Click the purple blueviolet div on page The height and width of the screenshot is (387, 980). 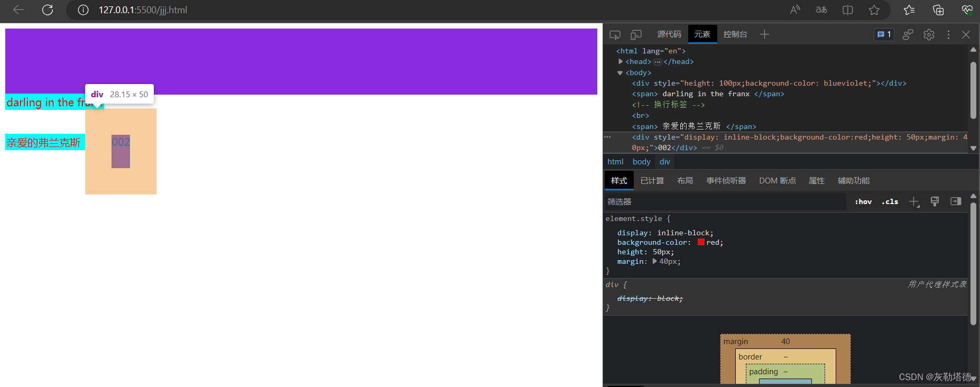[x=301, y=61]
